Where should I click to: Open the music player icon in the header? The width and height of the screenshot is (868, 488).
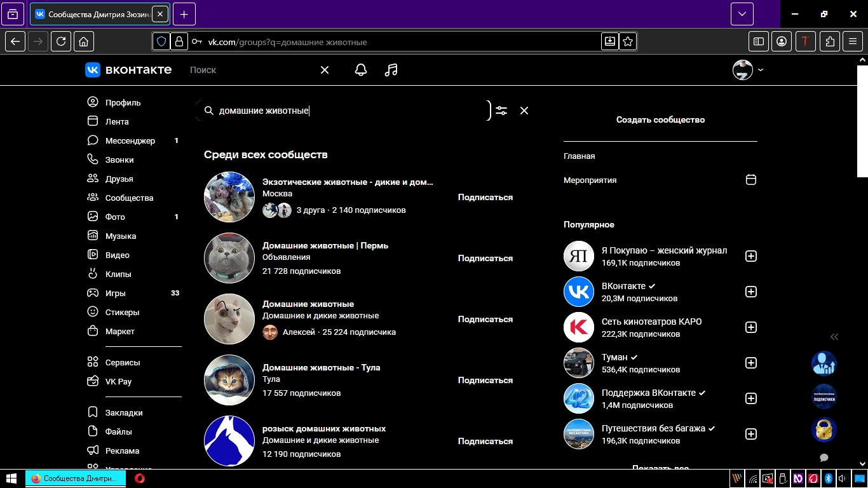coord(391,70)
